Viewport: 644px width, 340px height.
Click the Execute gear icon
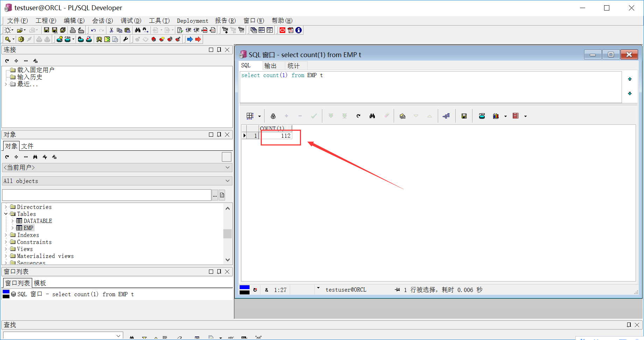21,39
